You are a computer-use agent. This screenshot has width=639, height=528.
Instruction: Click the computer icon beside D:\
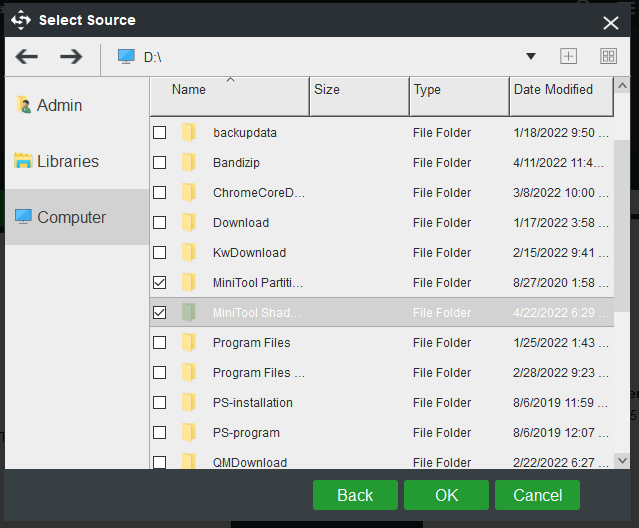coord(126,57)
